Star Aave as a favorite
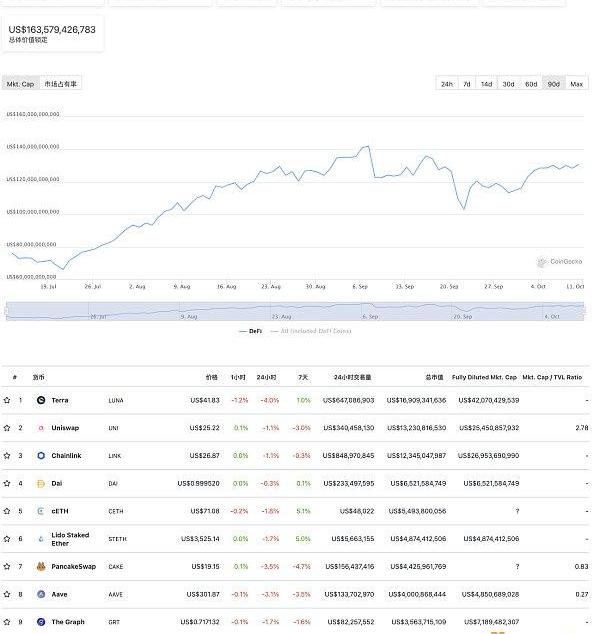600x634 pixels. coord(7,594)
